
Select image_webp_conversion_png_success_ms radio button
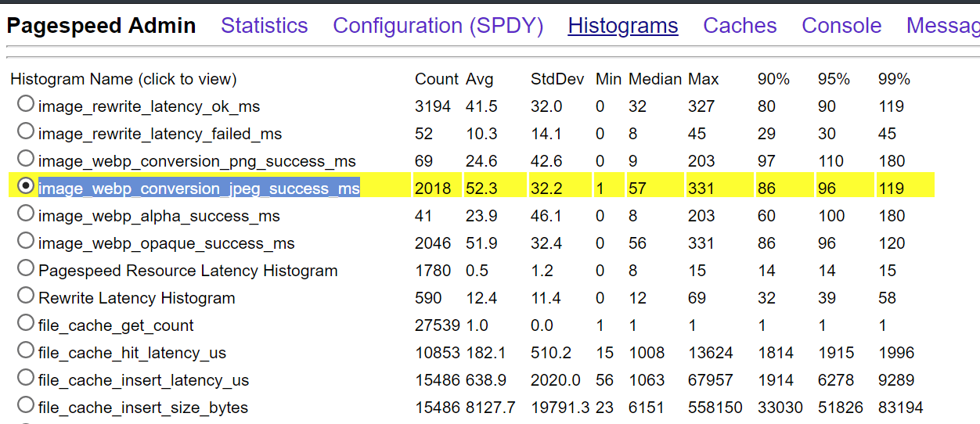coord(26,158)
